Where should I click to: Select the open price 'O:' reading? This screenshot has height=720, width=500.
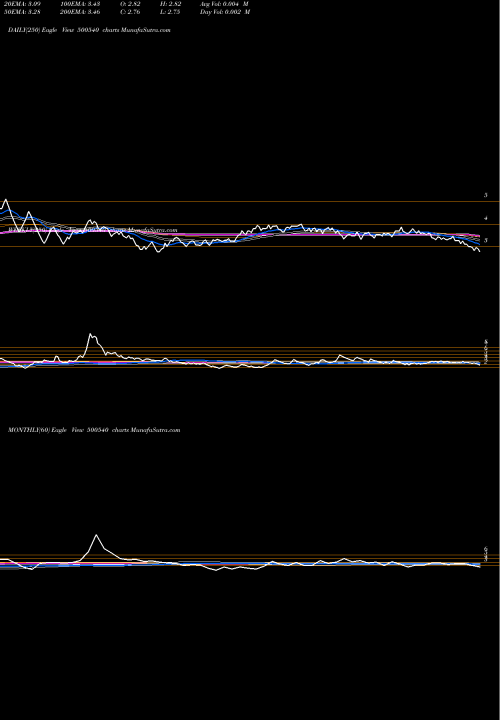click(130, 4)
